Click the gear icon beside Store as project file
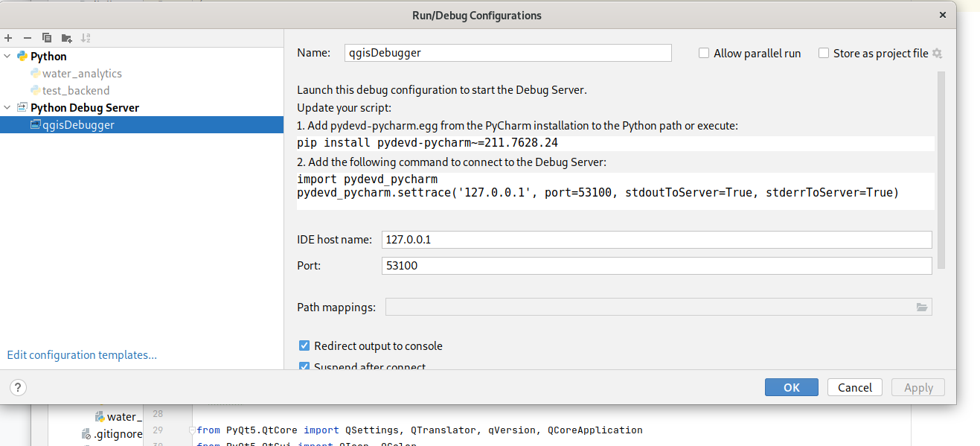Image resolution: width=980 pixels, height=446 pixels. coord(937,54)
